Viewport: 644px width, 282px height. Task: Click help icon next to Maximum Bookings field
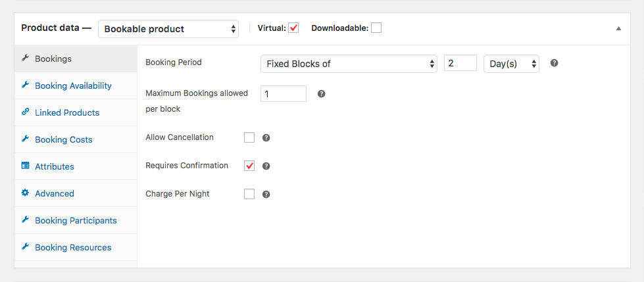[322, 94]
